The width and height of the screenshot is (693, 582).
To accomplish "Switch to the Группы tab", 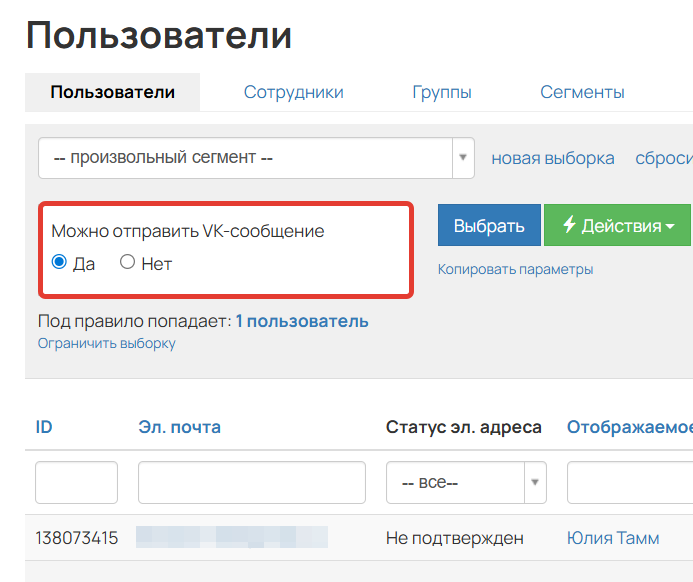I will point(442,92).
